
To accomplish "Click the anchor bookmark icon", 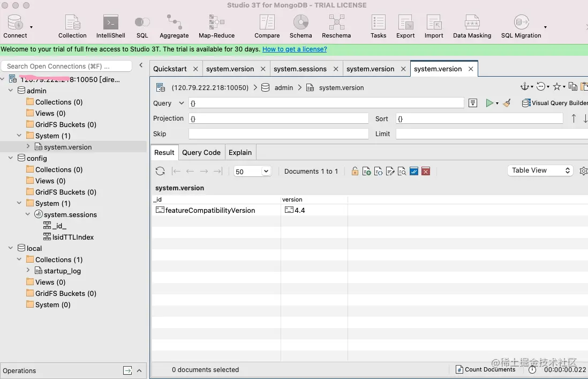I will point(525,87).
